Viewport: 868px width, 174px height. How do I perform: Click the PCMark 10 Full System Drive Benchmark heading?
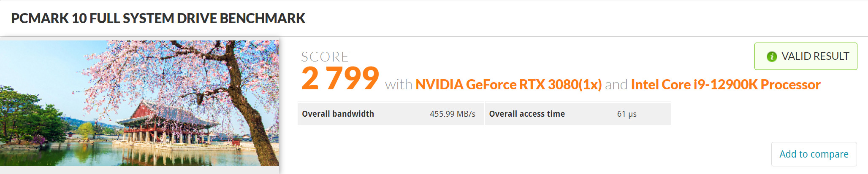(x=158, y=19)
